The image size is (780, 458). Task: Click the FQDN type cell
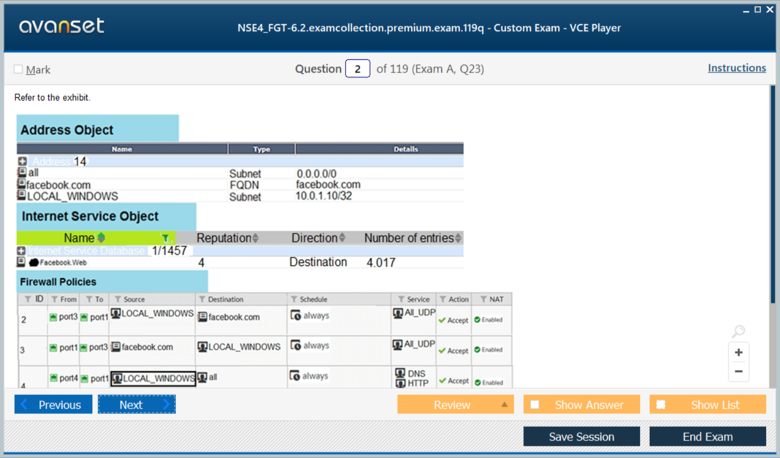click(x=245, y=185)
